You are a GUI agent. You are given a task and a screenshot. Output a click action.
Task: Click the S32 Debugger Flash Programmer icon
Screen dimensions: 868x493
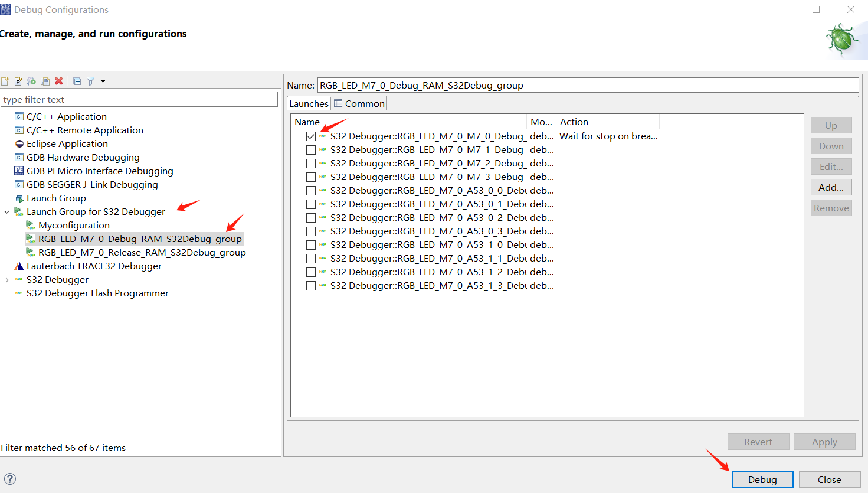click(x=19, y=293)
